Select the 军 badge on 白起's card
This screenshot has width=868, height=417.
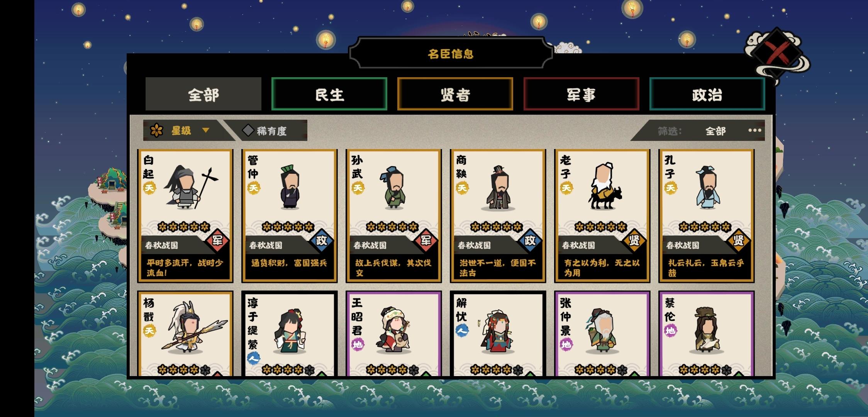[217, 241]
